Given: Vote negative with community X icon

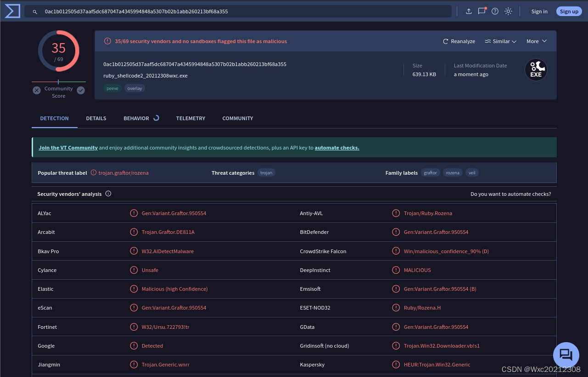Looking at the screenshot, I should pyautogui.click(x=37, y=90).
